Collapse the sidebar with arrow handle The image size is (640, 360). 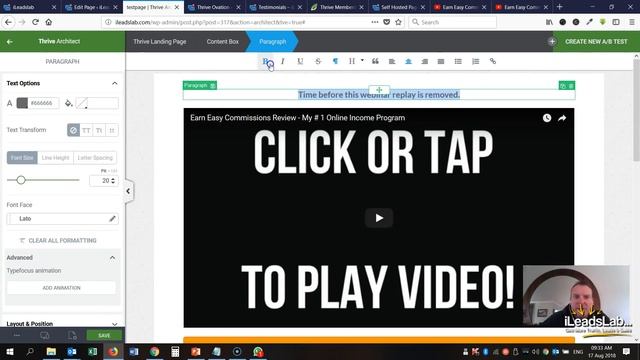click(128, 191)
